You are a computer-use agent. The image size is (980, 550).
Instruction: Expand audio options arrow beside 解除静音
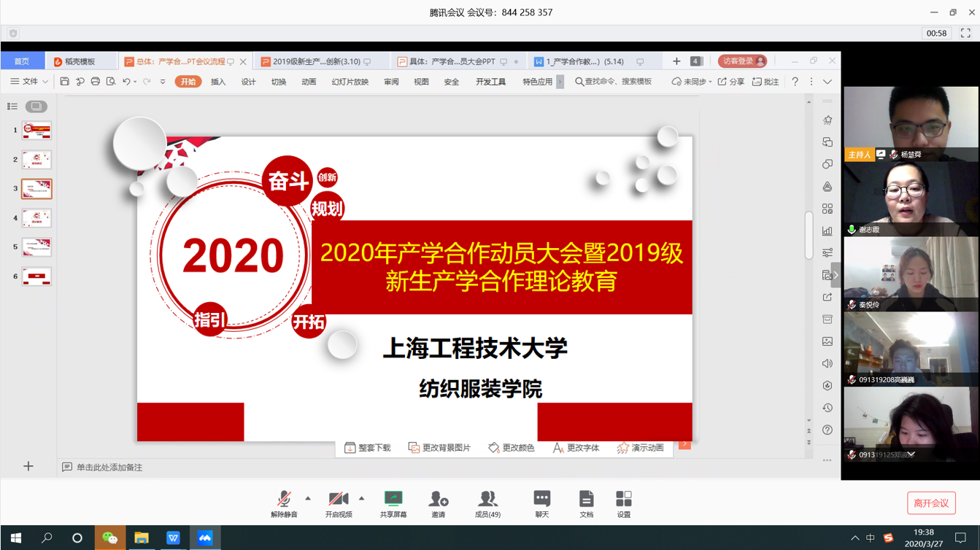point(308,499)
